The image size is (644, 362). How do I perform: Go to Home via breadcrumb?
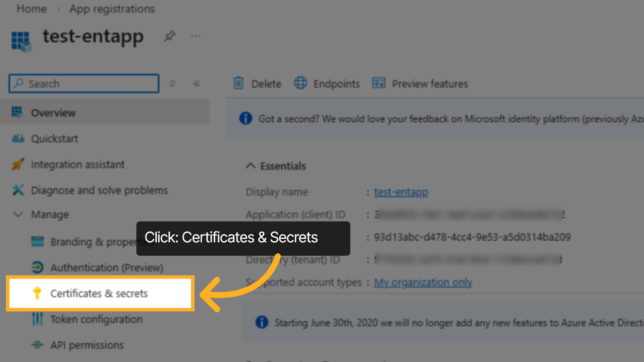pos(31,9)
